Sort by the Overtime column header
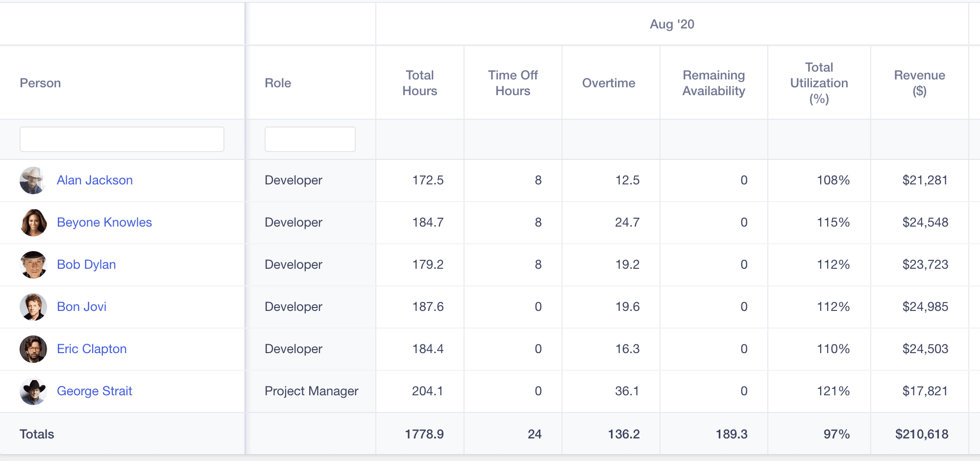 click(x=609, y=83)
